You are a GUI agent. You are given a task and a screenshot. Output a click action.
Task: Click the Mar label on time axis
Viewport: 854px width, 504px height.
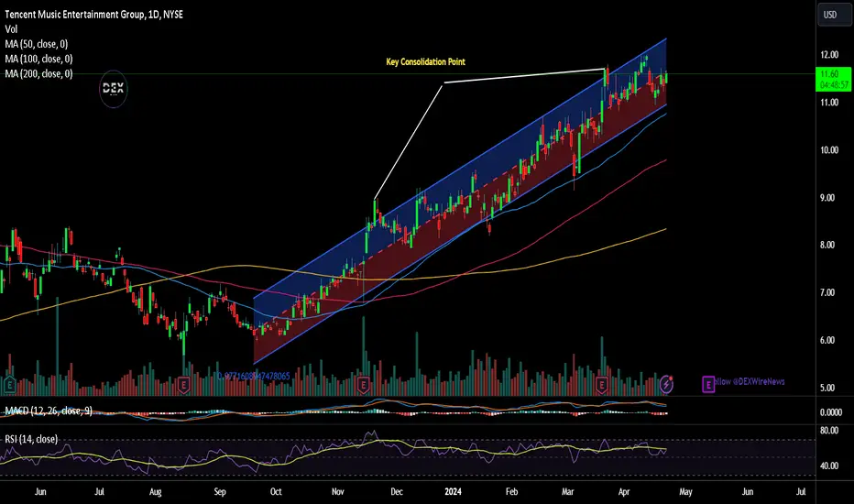tap(567, 491)
